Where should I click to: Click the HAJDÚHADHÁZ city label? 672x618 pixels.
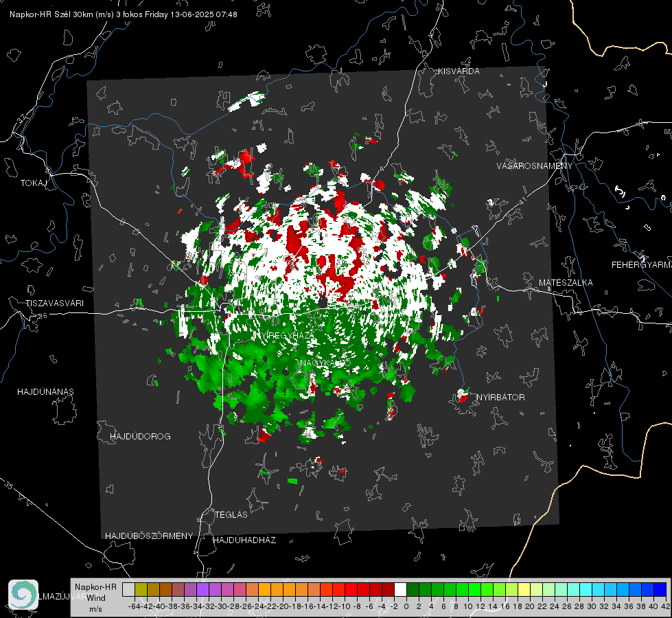coord(245,540)
